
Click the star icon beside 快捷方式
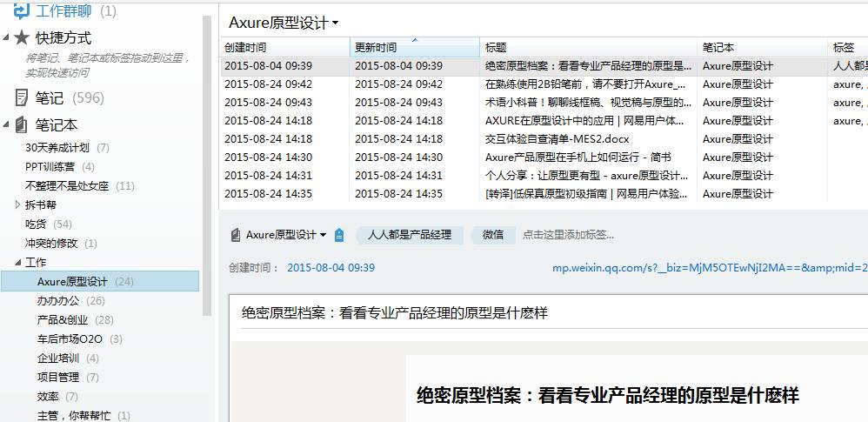click(x=21, y=37)
